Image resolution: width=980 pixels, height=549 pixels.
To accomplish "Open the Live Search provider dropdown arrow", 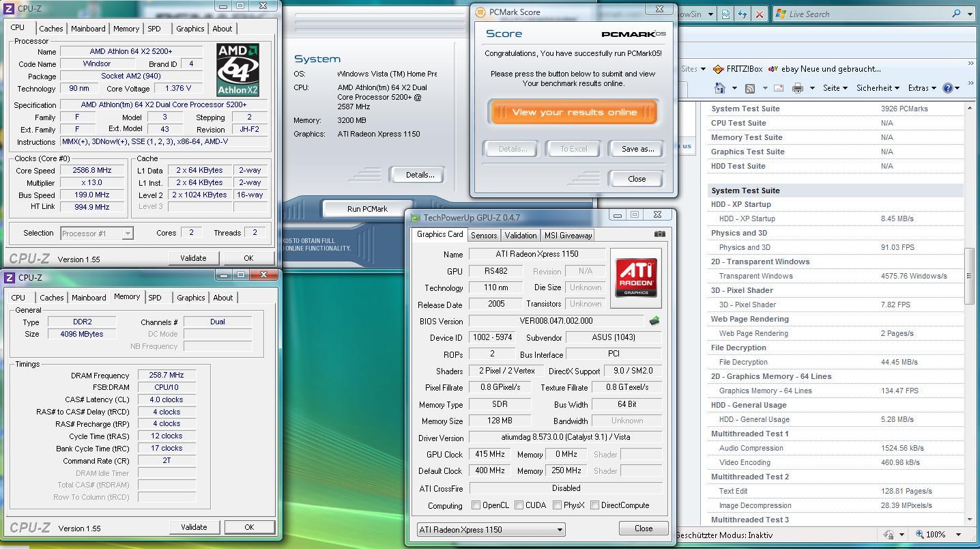I will tap(969, 14).
